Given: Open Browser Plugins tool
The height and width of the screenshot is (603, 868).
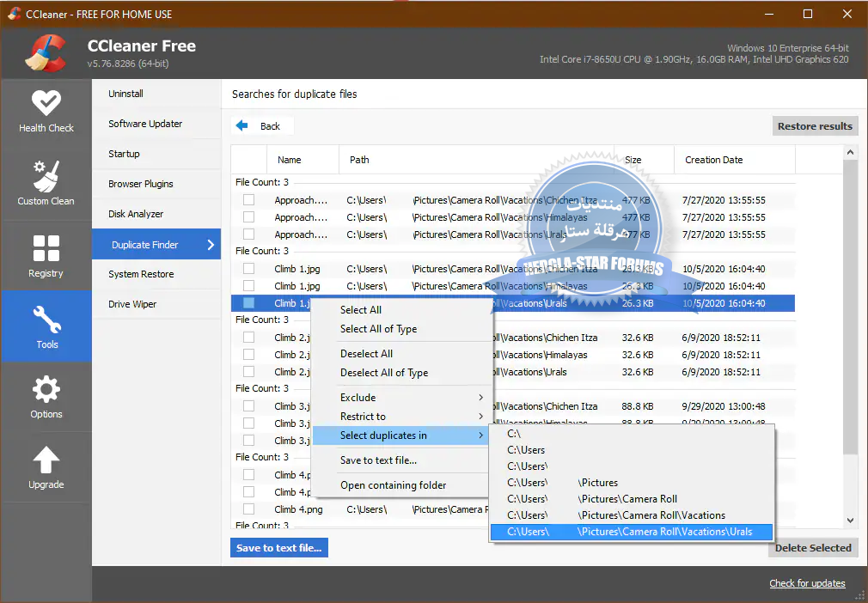Looking at the screenshot, I should [x=156, y=184].
